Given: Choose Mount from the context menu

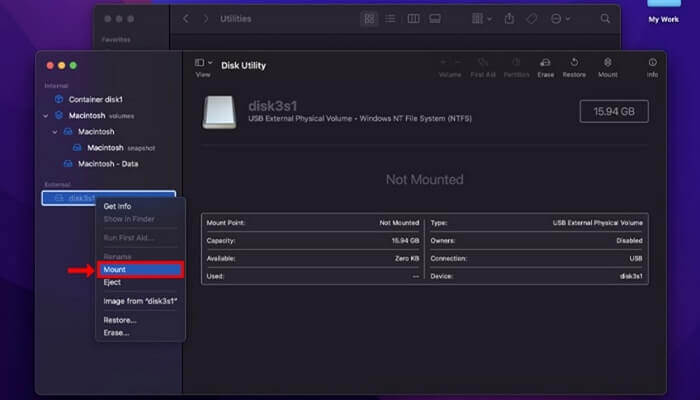Looking at the screenshot, I should coord(140,270).
